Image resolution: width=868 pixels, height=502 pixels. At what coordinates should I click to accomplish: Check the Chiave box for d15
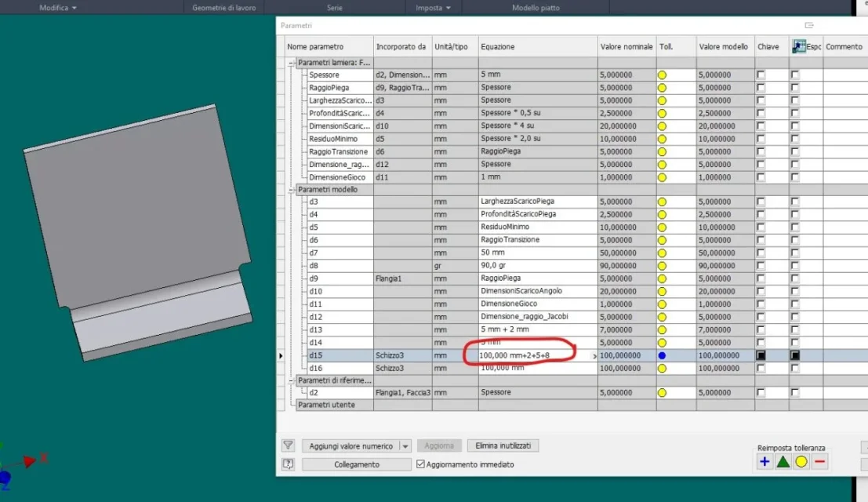point(761,355)
